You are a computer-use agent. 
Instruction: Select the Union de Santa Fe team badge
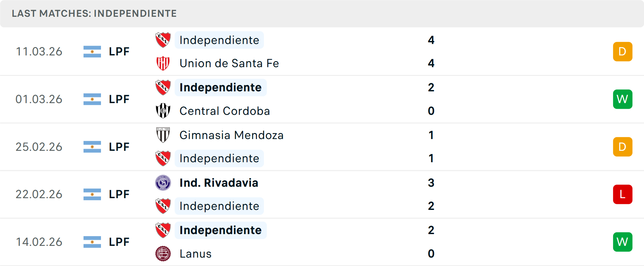[163, 63]
